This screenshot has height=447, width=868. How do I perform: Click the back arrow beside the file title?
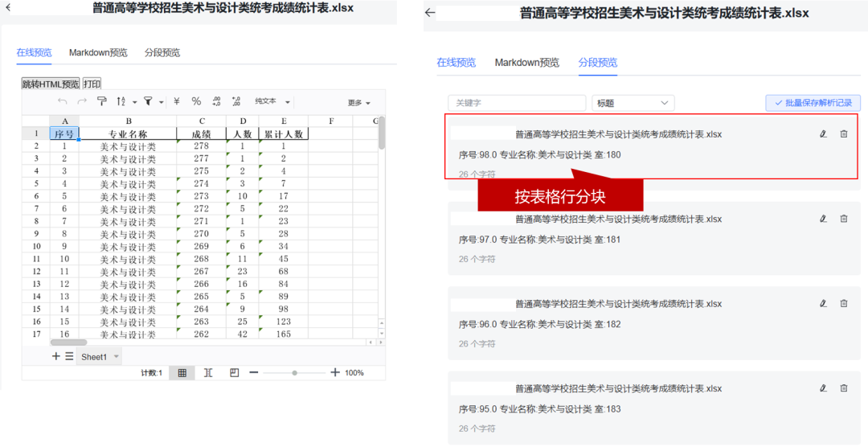(x=431, y=13)
